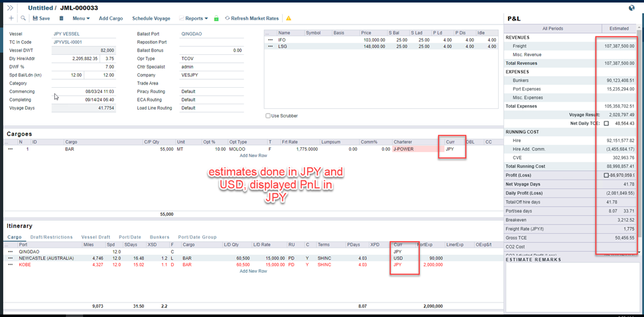644x317 pixels.
Task: Click the plus icon to create new estimate
Action: (x=11, y=18)
